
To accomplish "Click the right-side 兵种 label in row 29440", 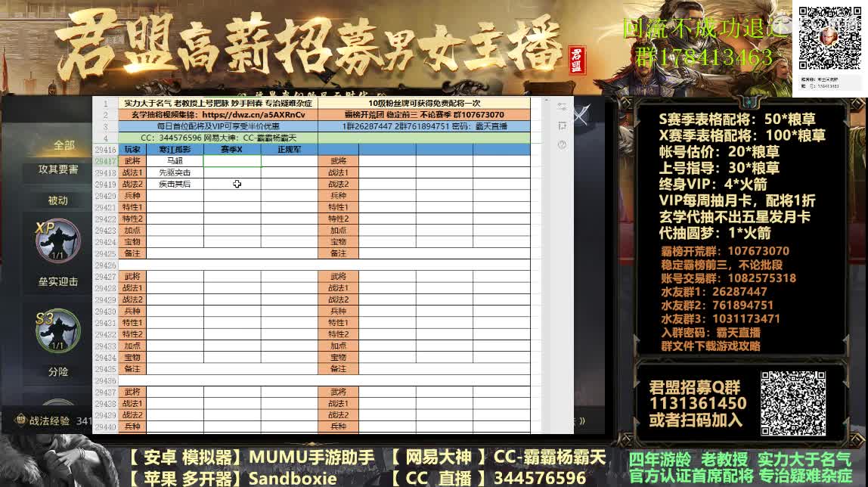I will pyautogui.click(x=338, y=427).
